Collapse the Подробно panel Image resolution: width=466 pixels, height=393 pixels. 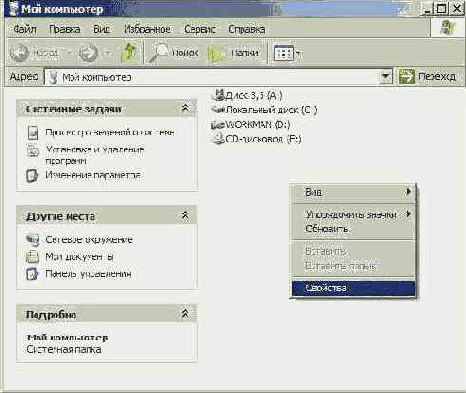click(x=185, y=313)
